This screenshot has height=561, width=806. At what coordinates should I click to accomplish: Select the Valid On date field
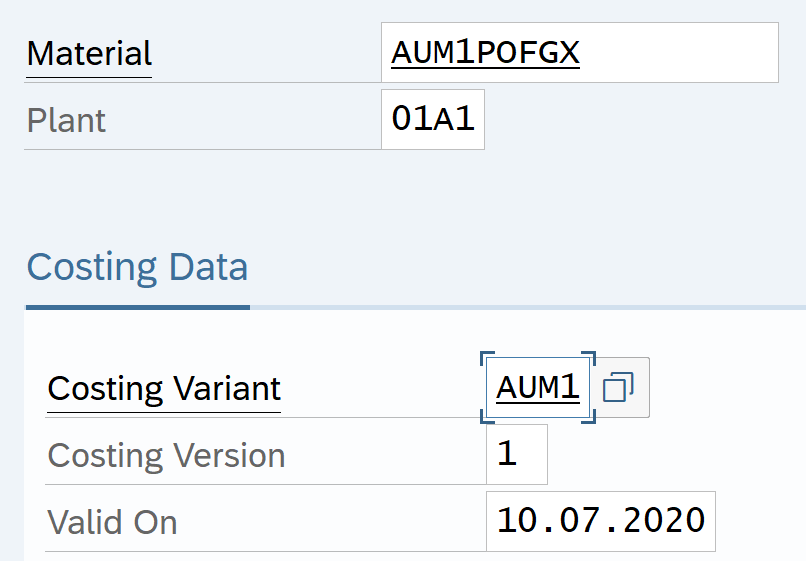[601, 521]
